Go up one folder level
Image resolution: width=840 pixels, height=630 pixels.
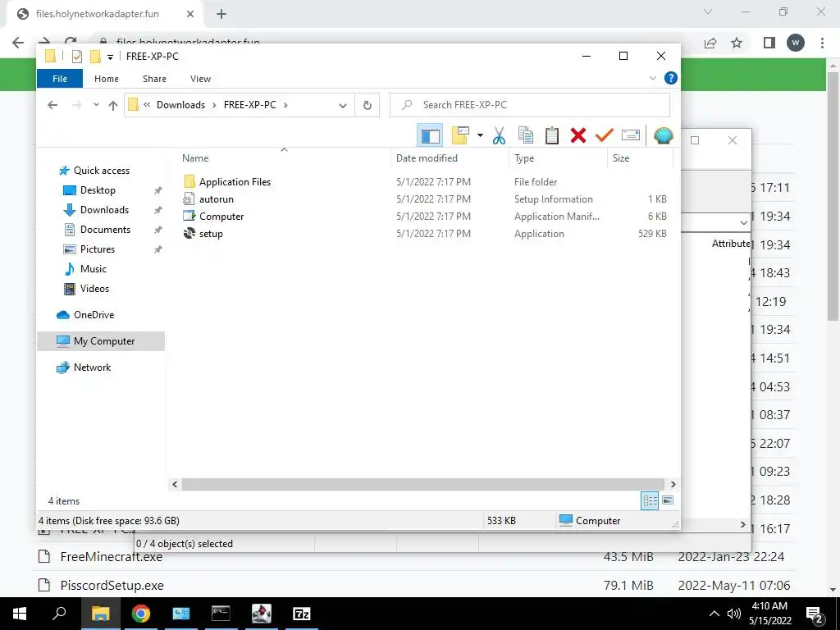112,105
